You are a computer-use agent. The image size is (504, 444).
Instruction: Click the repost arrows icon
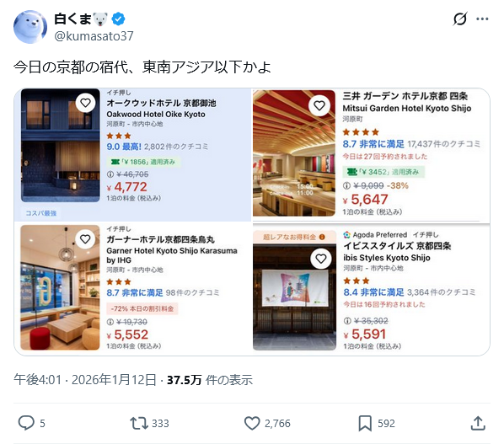pyautogui.click(x=139, y=423)
